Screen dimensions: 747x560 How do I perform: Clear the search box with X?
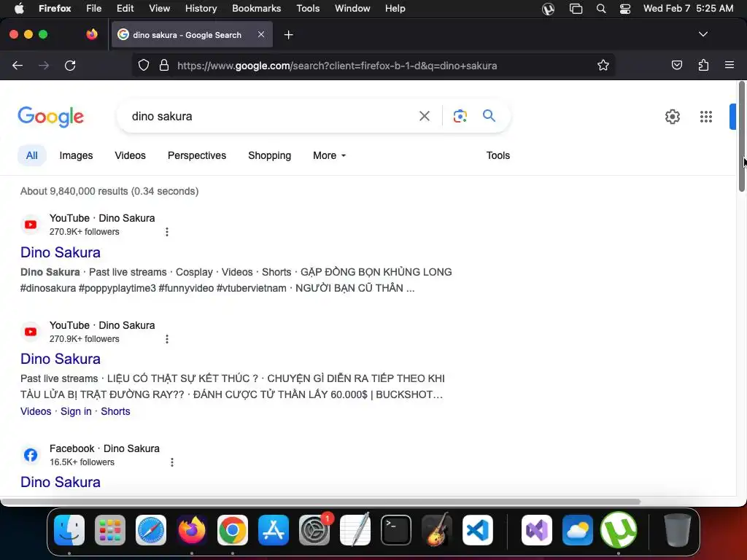tap(425, 116)
